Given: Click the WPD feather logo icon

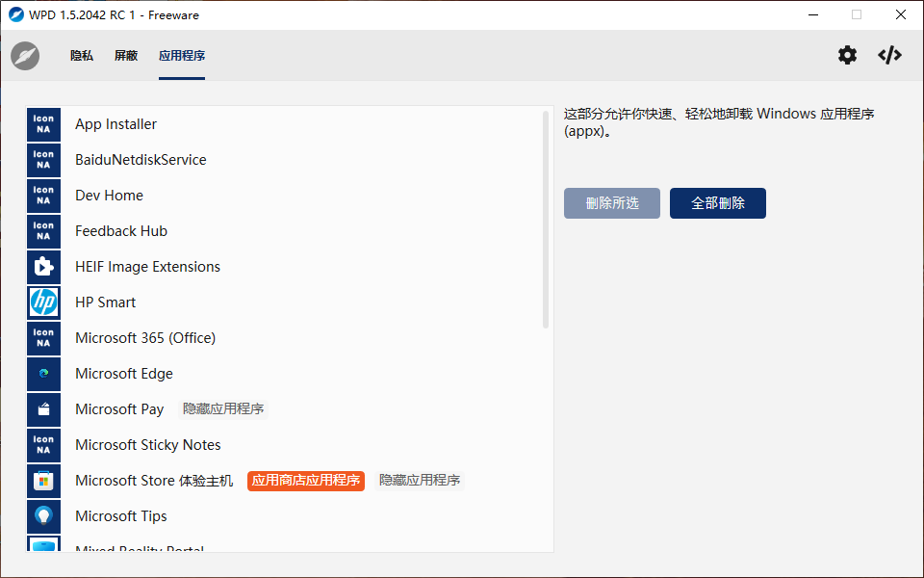Looking at the screenshot, I should pos(25,56).
